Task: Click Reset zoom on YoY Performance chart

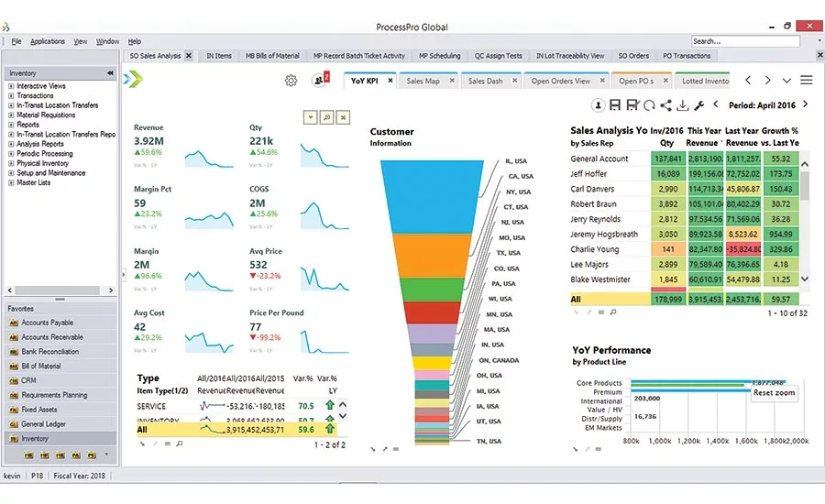Action: 774,393
